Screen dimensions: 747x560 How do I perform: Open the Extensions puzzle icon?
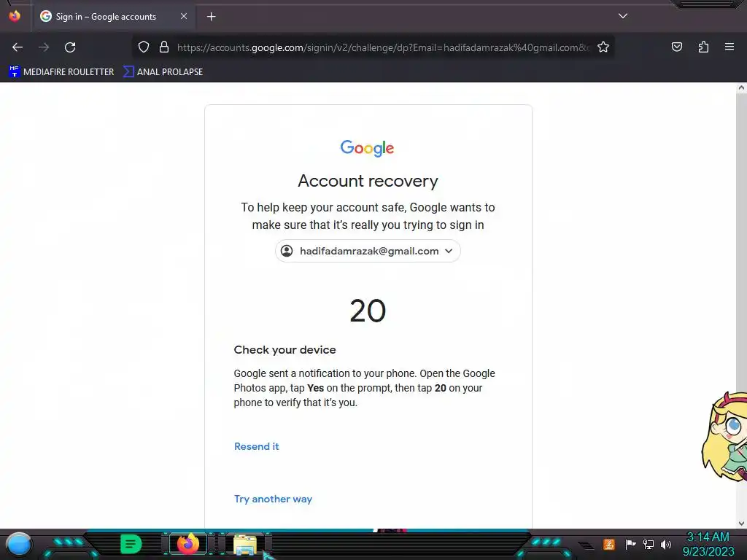703,47
